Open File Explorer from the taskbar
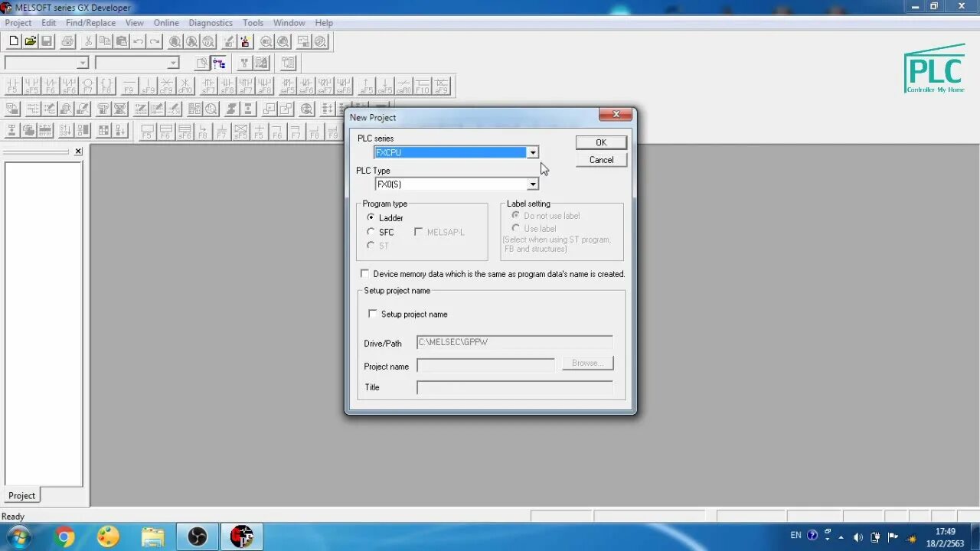980x551 pixels. coord(153,537)
